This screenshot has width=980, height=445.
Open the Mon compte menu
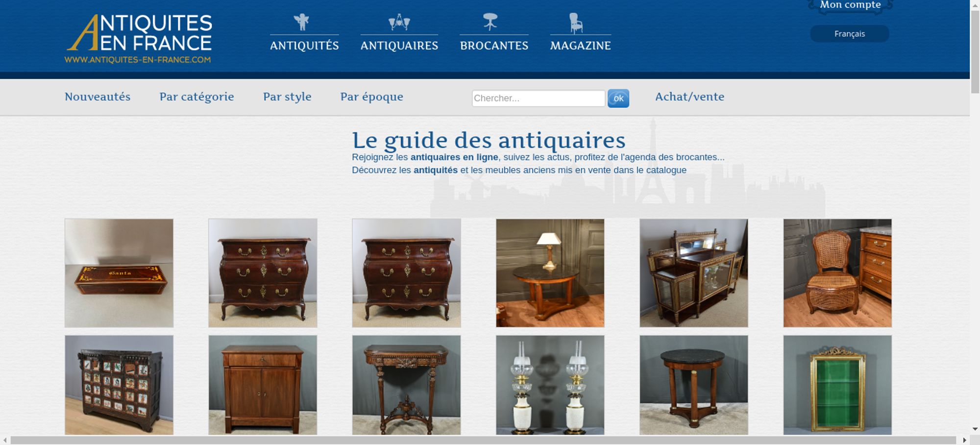pyautogui.click(x=850, y=5)
